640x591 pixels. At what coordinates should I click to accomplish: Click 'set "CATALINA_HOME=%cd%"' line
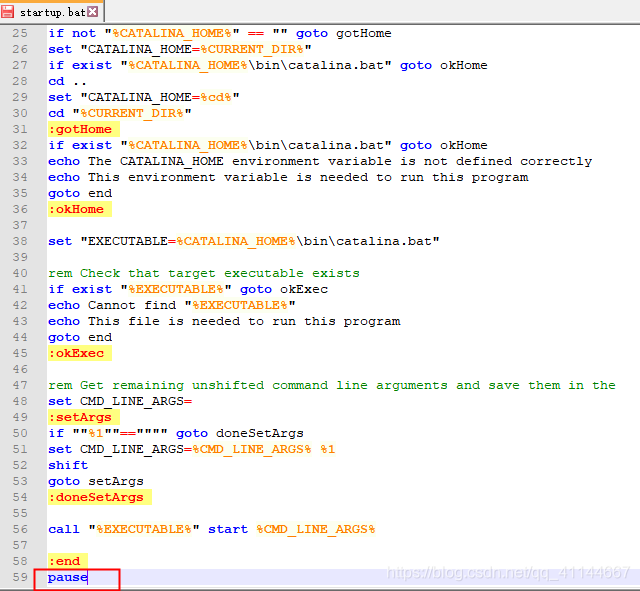point(144,97)
